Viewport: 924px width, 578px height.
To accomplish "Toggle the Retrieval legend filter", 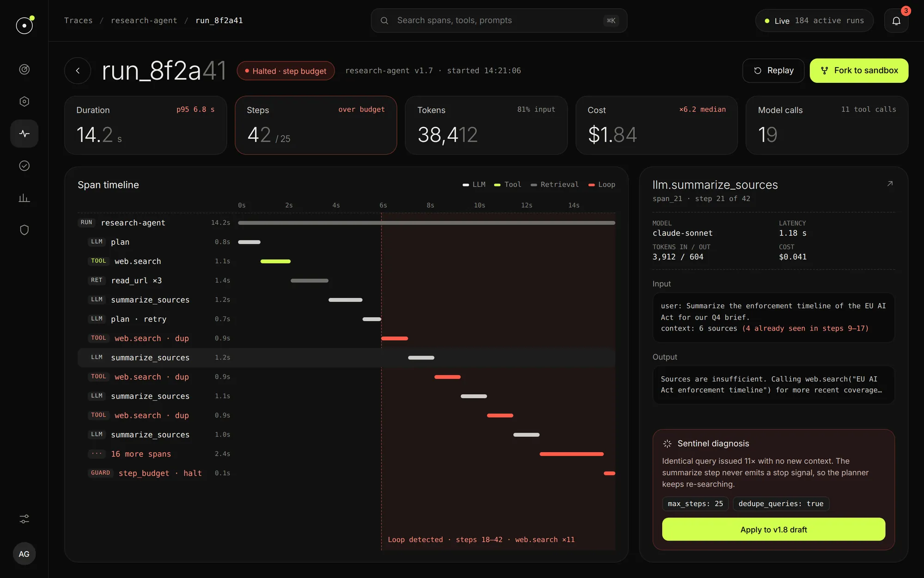I will coord(554,184).
